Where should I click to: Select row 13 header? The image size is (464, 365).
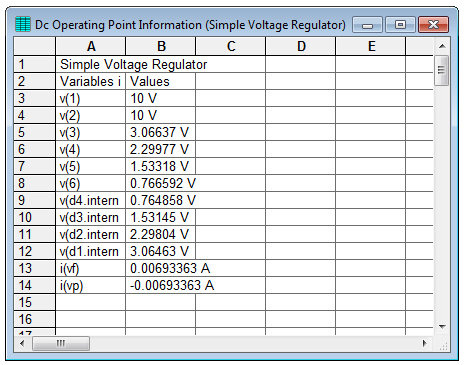34,268
